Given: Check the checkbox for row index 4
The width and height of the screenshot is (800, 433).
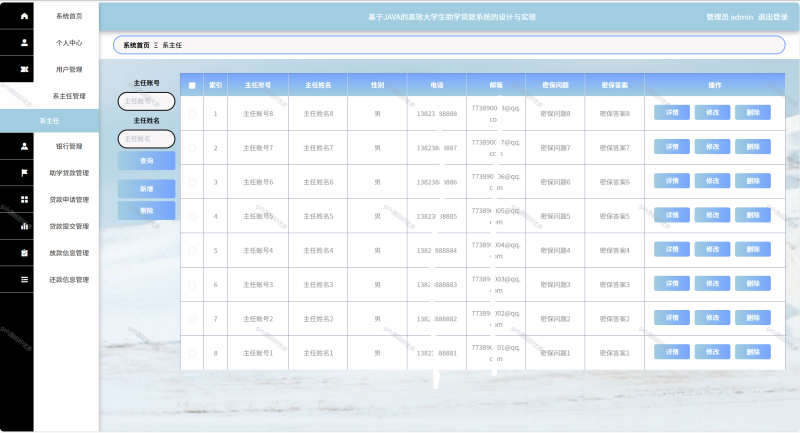Looking at the screenshot, I should 192,216.
